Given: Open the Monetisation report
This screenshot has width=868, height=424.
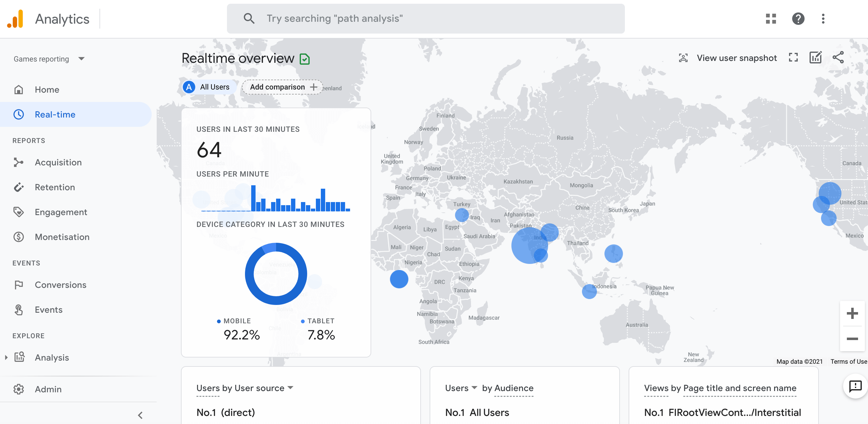Looking at the screenshot, I should pyautogui.click(x=62, y=237).
